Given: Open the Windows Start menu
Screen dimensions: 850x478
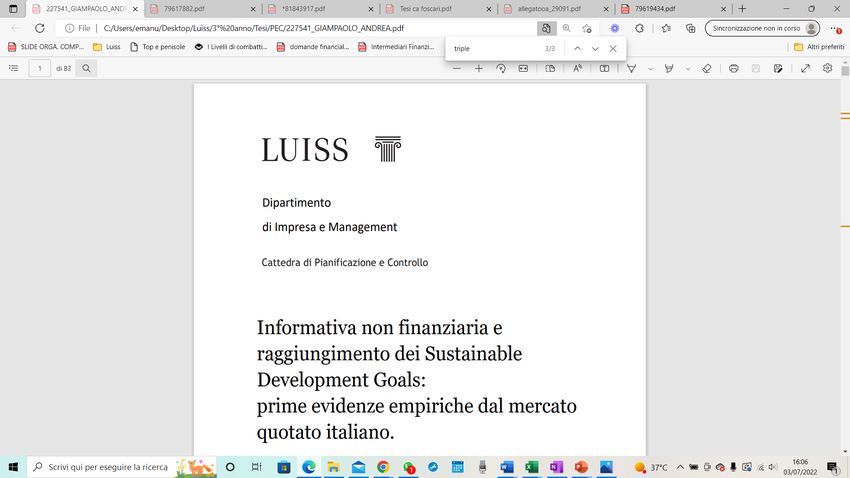Looking at the screenshot, I should tap(13, 467).
